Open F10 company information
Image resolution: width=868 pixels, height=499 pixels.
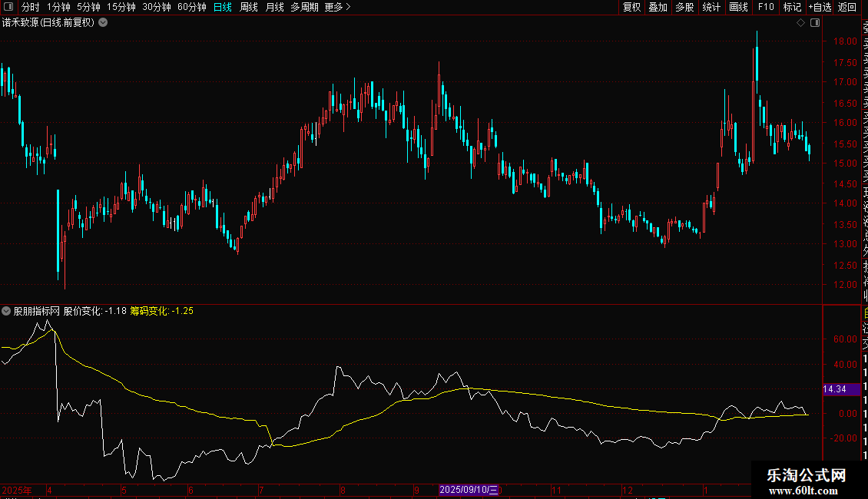pos(766,7)
